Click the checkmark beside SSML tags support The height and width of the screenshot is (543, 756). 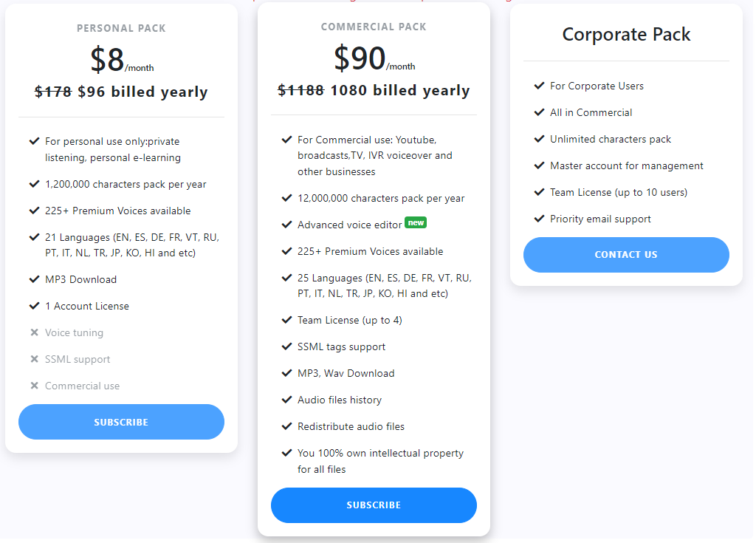pos(287,346)
